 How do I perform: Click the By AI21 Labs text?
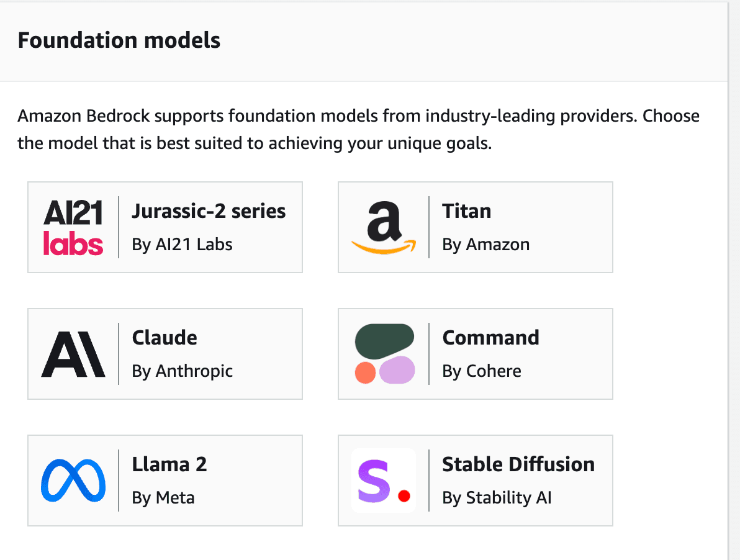click(x=182, y=245)
